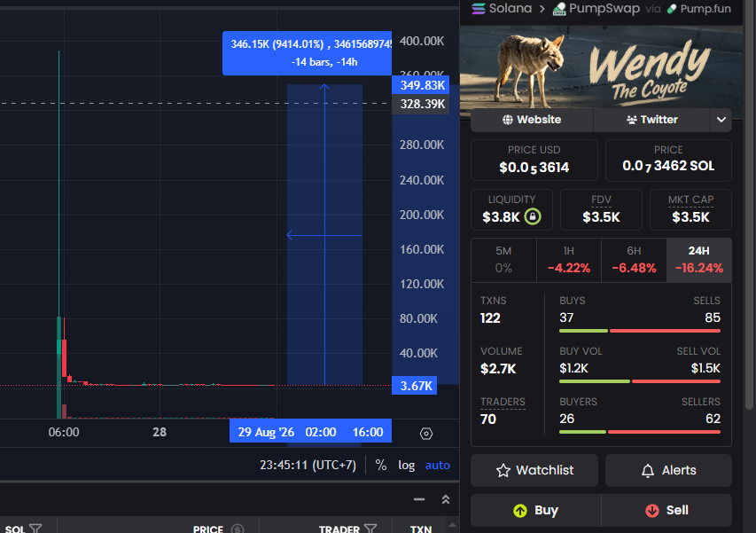The image size is (756, 533).
Task: Filter by SOL column funnel icon
Action: point(35,529)
